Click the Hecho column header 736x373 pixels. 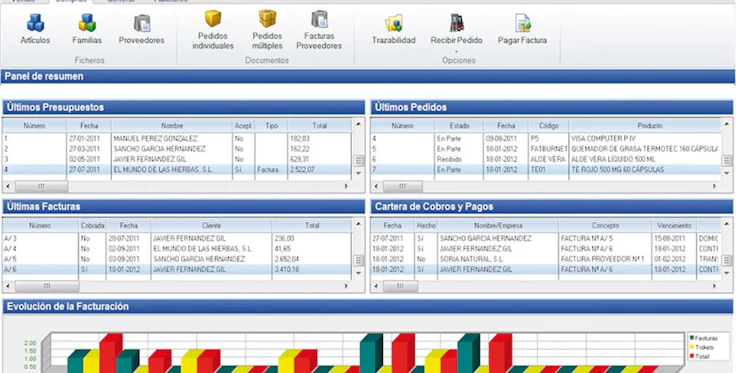426,226
